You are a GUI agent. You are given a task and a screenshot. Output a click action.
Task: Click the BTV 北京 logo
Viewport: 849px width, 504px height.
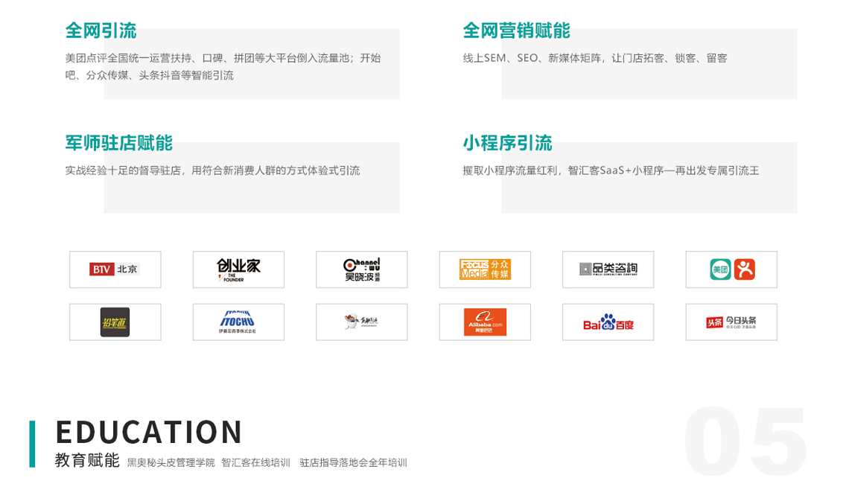point(115,269)
